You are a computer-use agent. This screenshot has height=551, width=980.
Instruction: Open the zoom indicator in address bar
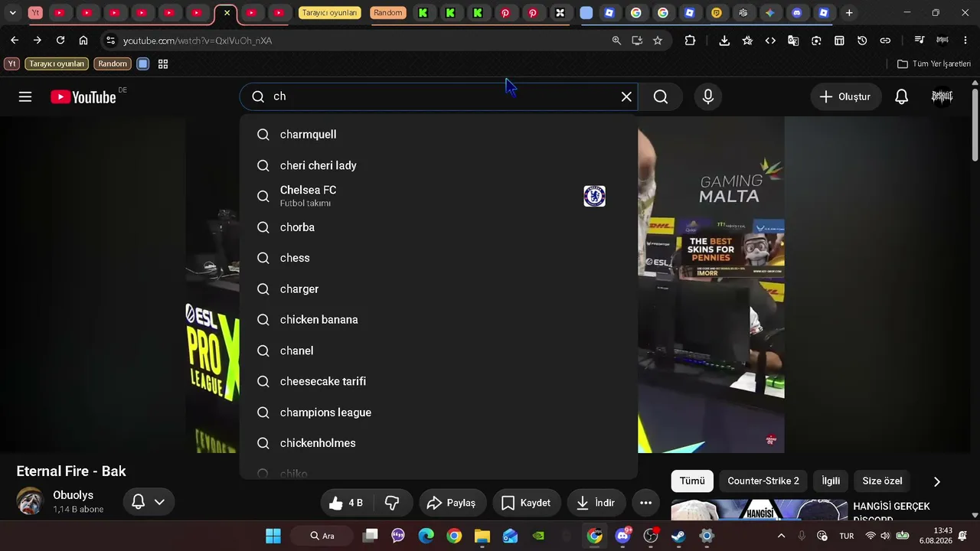click(616, 41)
